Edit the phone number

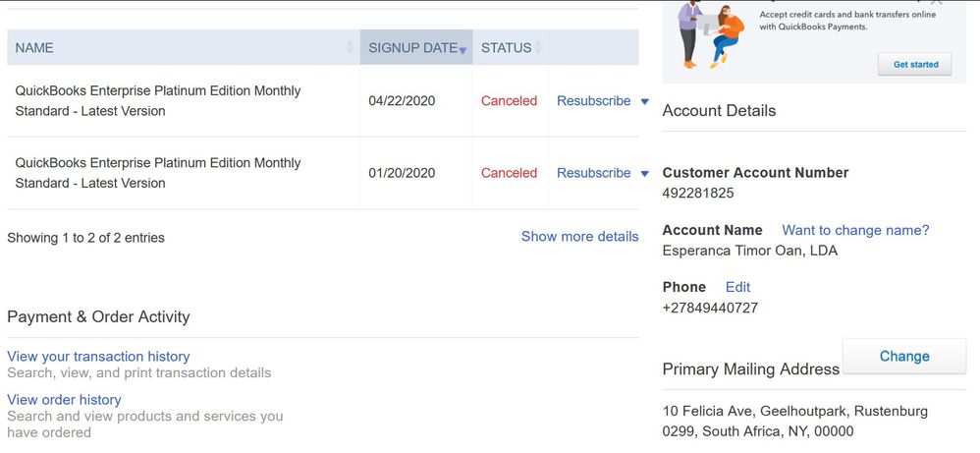pos(737,287)
